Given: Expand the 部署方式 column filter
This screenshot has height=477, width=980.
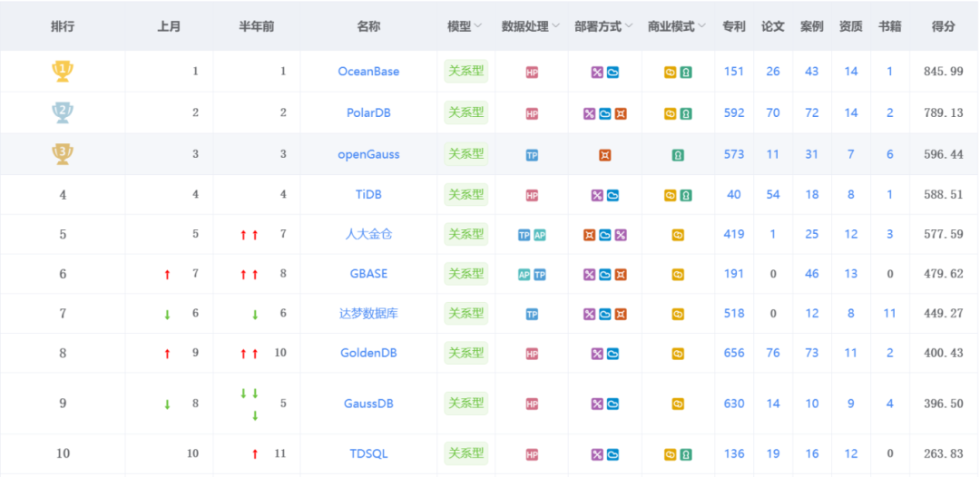Looking at the screenshot, I should pos(629,26).
